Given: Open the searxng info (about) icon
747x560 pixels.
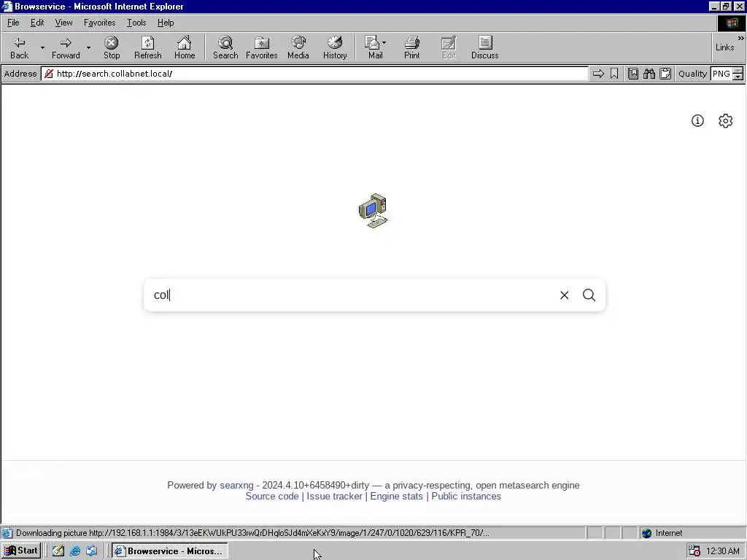Looking at the screenshot, I should click(x=697, y=121).
